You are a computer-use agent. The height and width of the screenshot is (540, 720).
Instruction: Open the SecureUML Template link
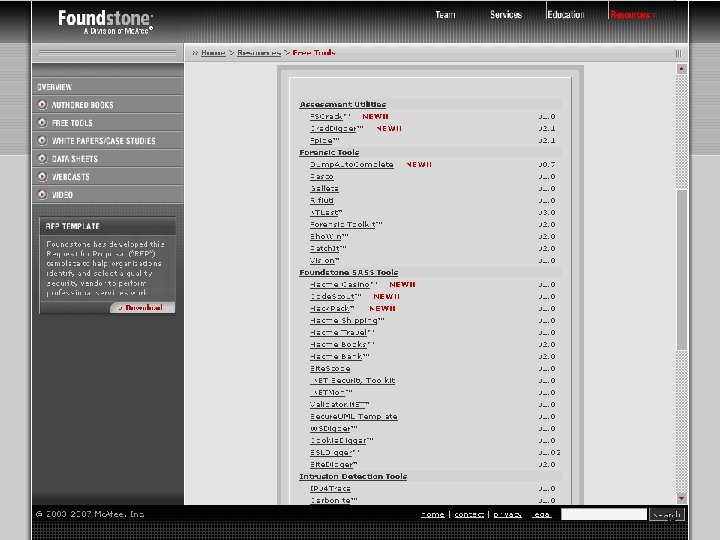(354, 416)
